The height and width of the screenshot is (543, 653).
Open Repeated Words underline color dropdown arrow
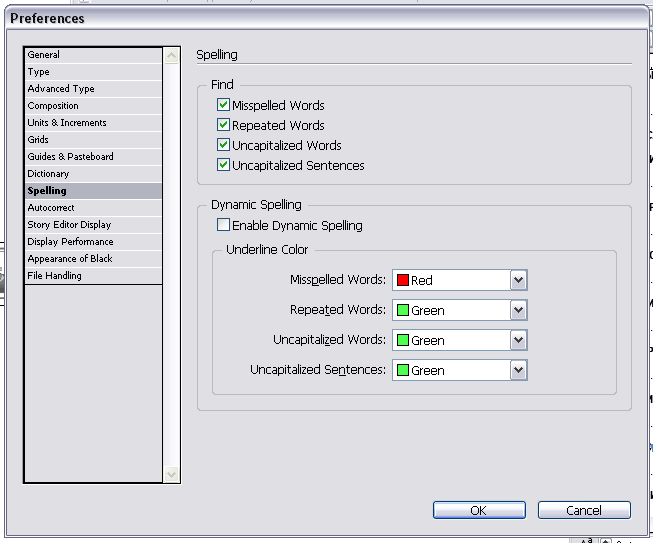(518, 310)
